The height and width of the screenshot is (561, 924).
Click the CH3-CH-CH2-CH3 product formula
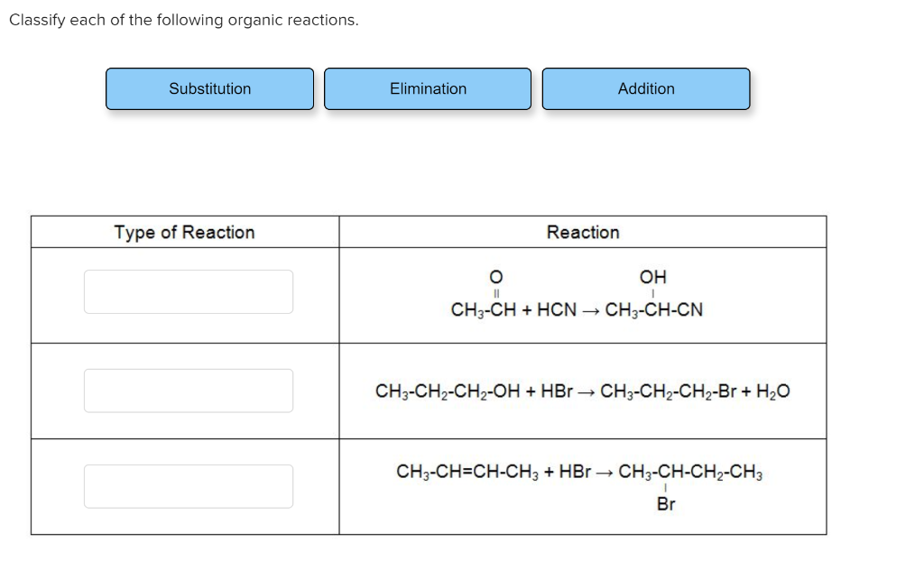690,472
